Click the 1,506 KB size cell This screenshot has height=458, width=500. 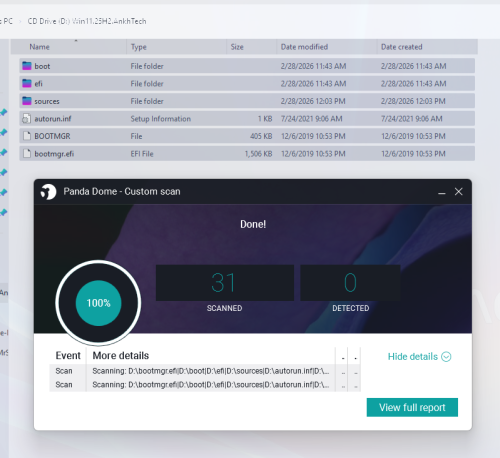point(258,154)
